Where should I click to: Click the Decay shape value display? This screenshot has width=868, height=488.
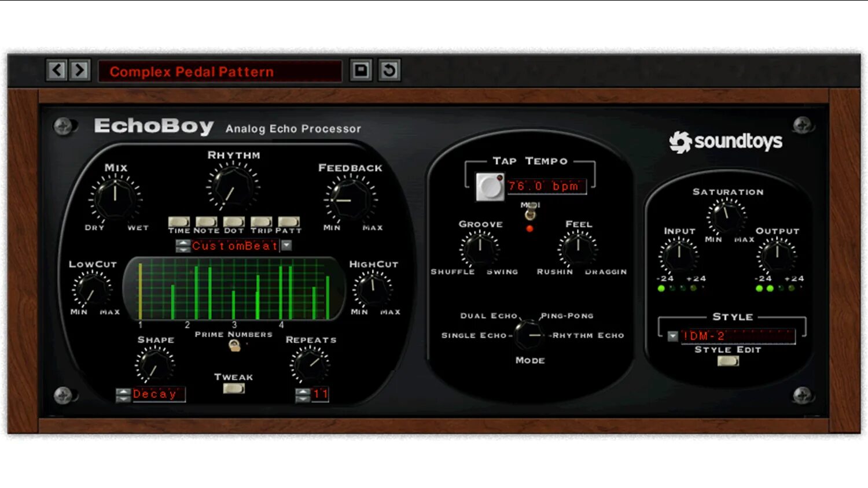click(159, 394)
